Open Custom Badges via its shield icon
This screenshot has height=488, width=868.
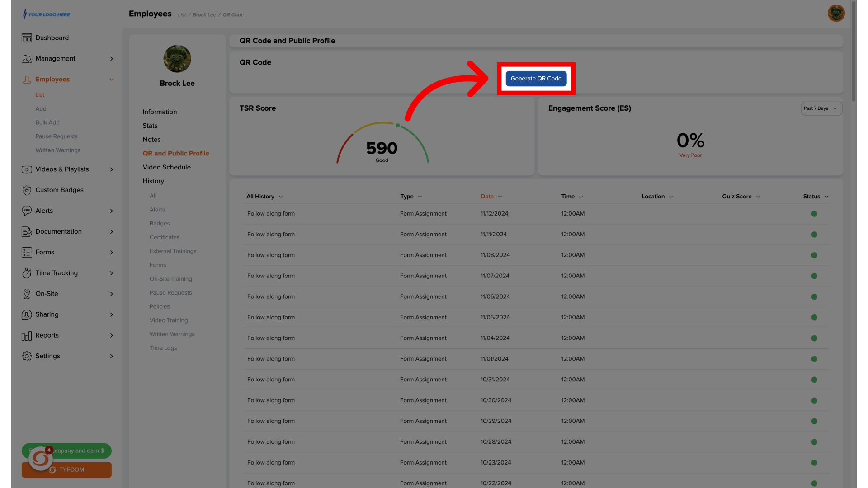[x=27, y=190]
